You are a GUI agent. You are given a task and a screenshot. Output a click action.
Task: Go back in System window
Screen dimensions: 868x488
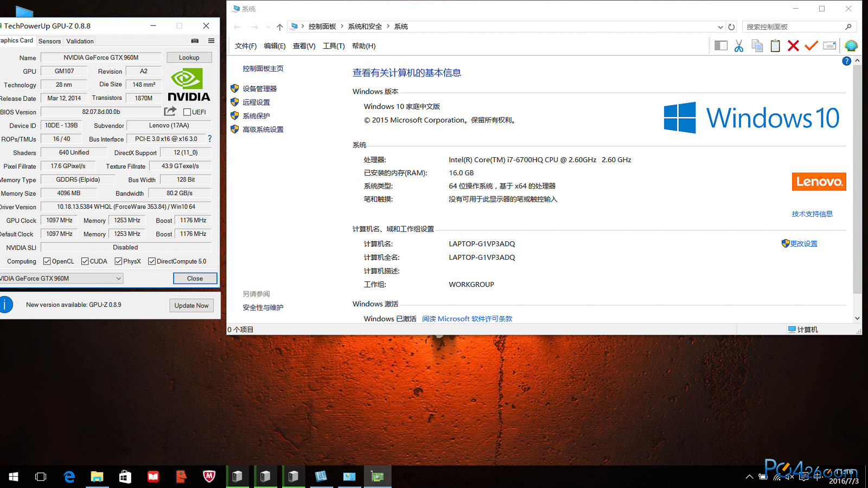pos(237,27)
